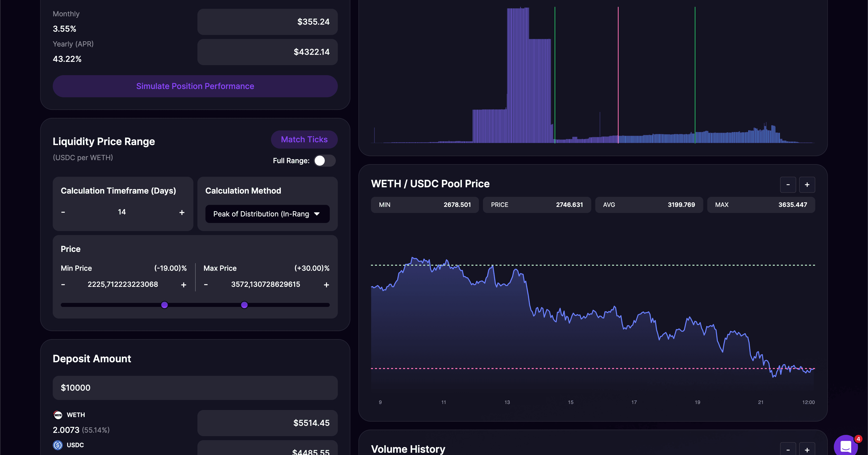Decrease Calculation Timeframe days with minus
The width and height of the screenshot is (868, 455).
[63, 212]
